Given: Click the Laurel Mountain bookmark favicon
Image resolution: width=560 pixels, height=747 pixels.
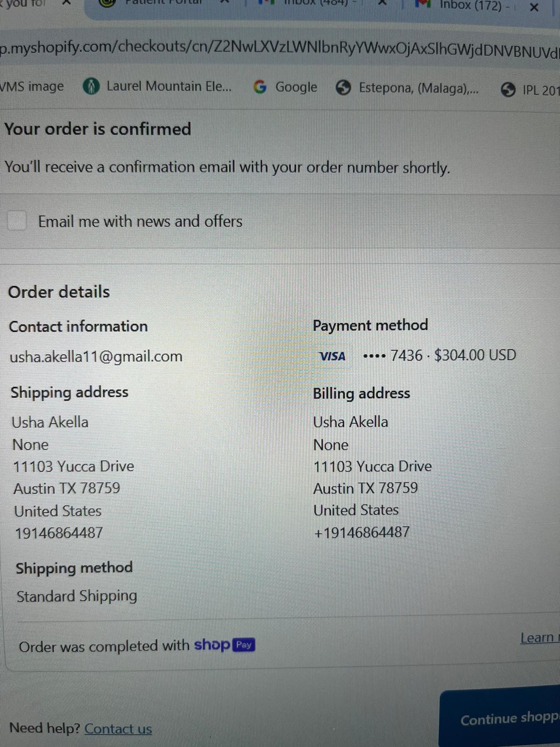Looking at the screenshot, I should [x=91, y=86].
